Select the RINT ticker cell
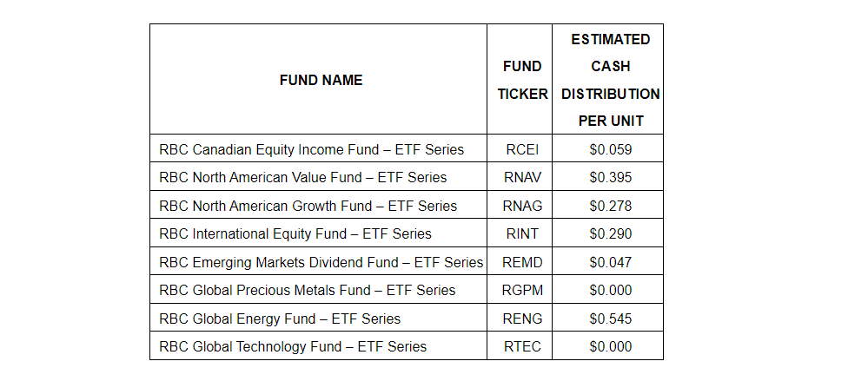 [x=522, y=233]
